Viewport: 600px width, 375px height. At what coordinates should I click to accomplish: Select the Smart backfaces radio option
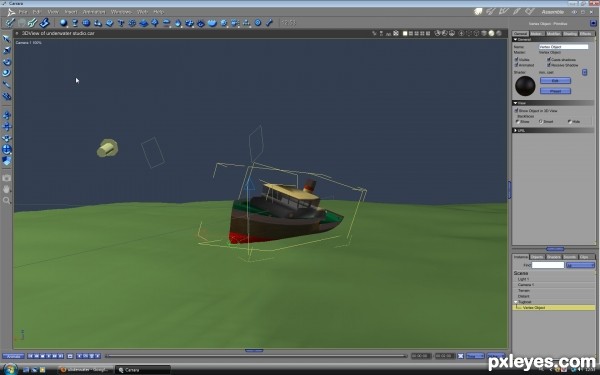tap(541, 122)
